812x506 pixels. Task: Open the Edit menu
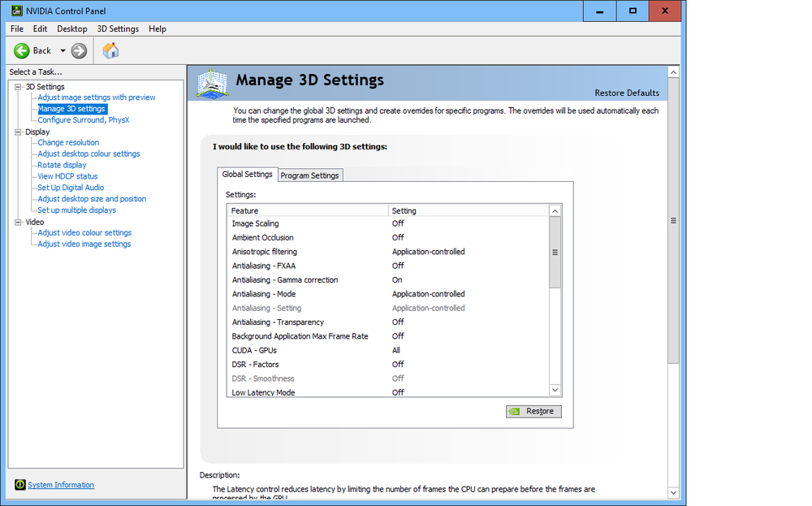(x=40, y=29)
